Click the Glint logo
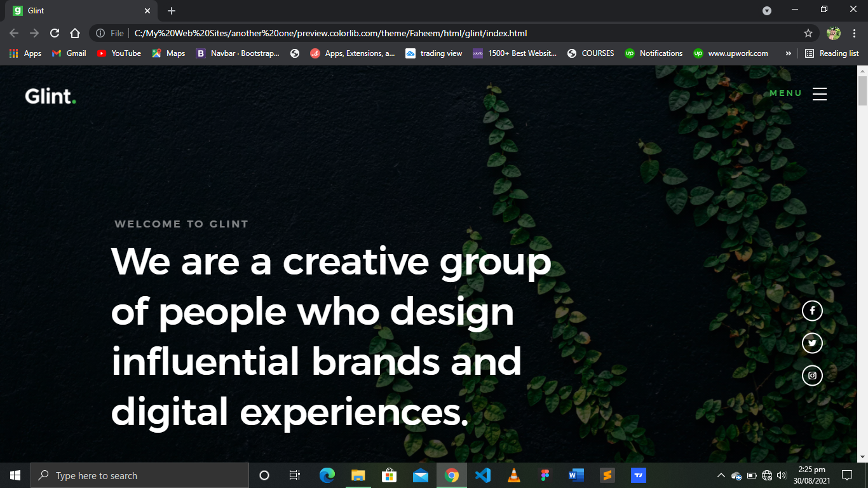868x488 pixels. [x=51, y=97]
